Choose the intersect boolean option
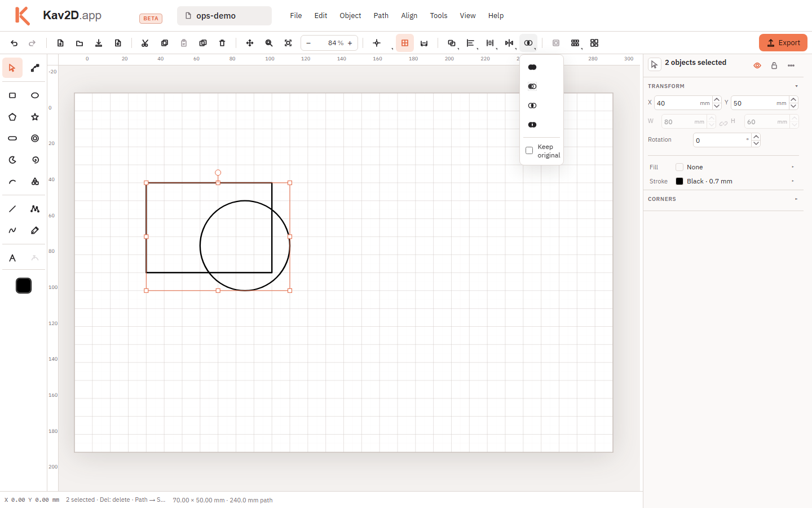Image resolution: width=812 pixels, height=508 pixels. point(532,106)
